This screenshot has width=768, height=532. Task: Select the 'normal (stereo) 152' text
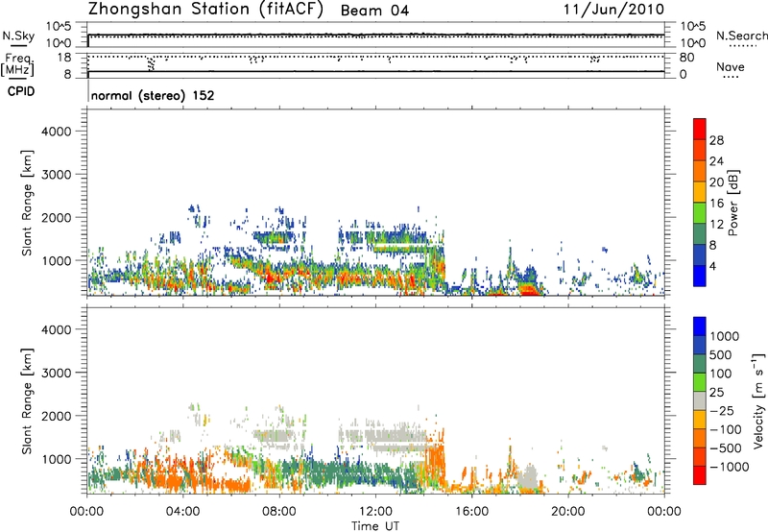click(153, 95)
